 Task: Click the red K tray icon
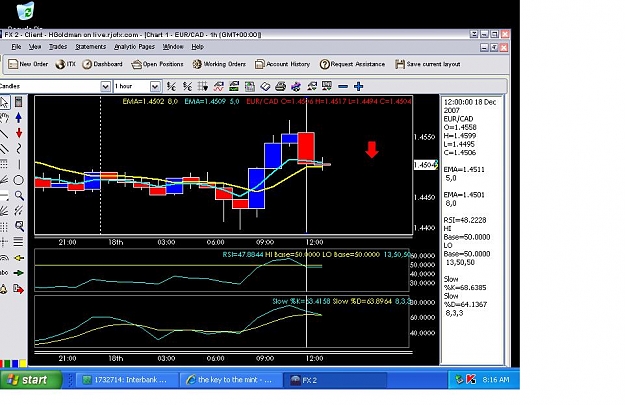coord(471,379)
